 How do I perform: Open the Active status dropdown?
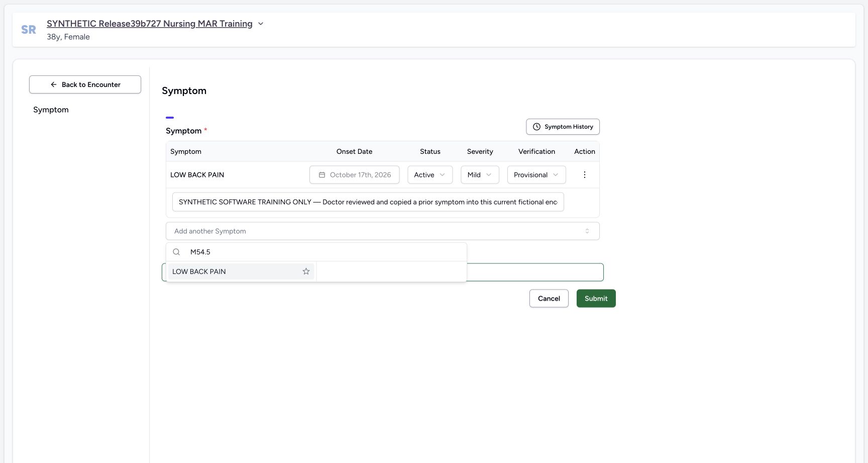[x=430, y=175]
